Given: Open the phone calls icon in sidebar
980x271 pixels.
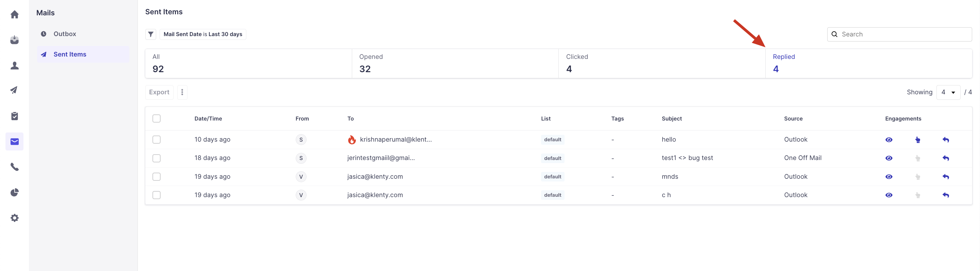Looking at the screenshot, I should pos(14,167).
